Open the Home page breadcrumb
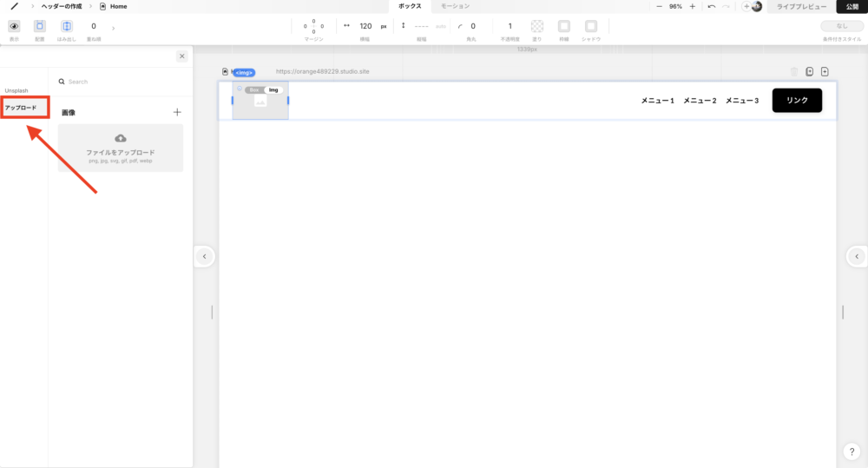 pos(114,7)
